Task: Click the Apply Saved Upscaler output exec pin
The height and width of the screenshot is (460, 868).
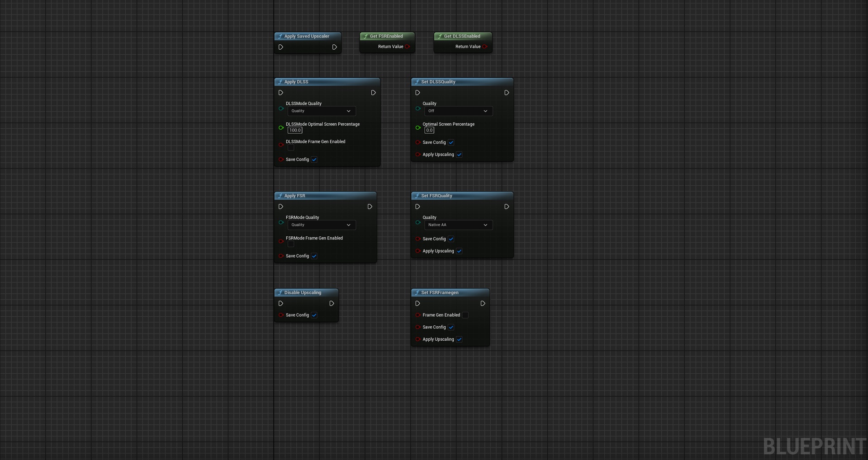Action: click(x=334, y=47)
